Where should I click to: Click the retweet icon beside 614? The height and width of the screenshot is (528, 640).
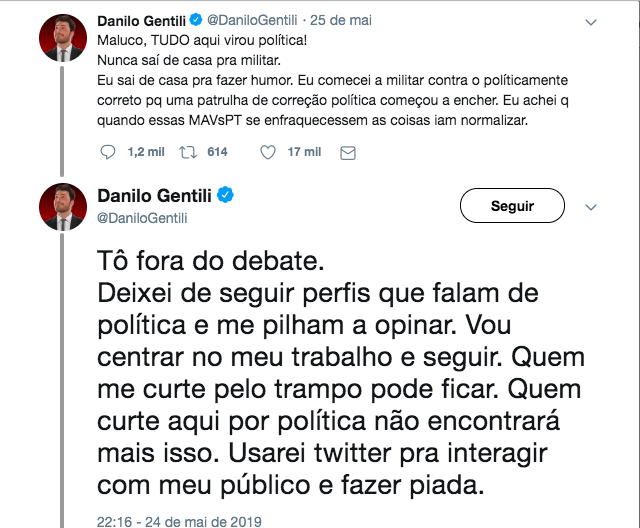pyautogui.click(x=185, y=152)
